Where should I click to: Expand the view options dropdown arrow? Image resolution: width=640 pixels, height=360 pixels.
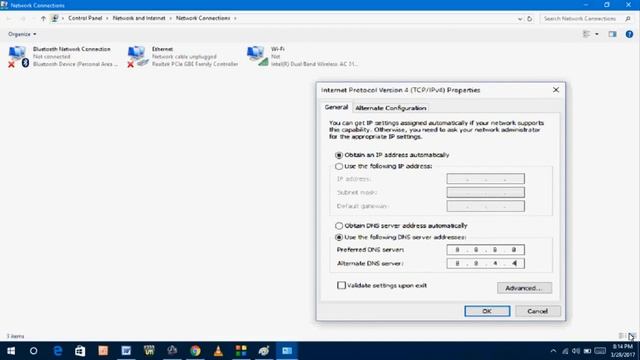[597, 34]
